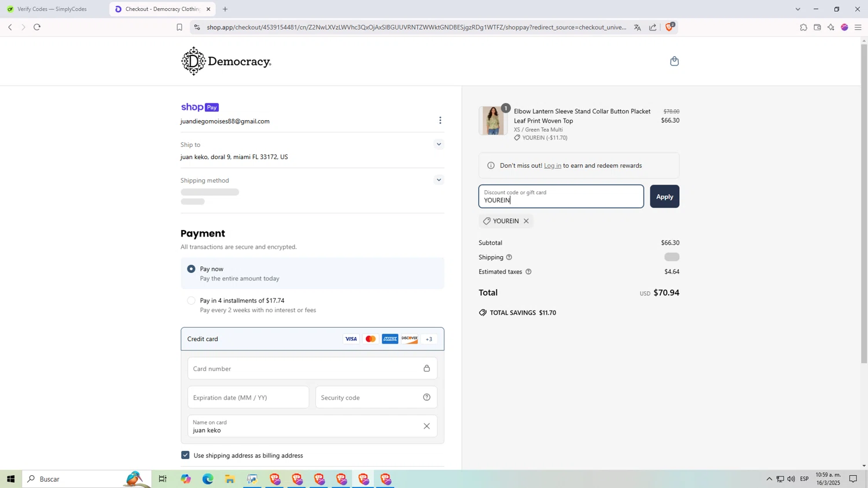Go forward to the next page
The width and height of the screenshot is (868, 488).
pyautogui.click(x=23, y=27)
